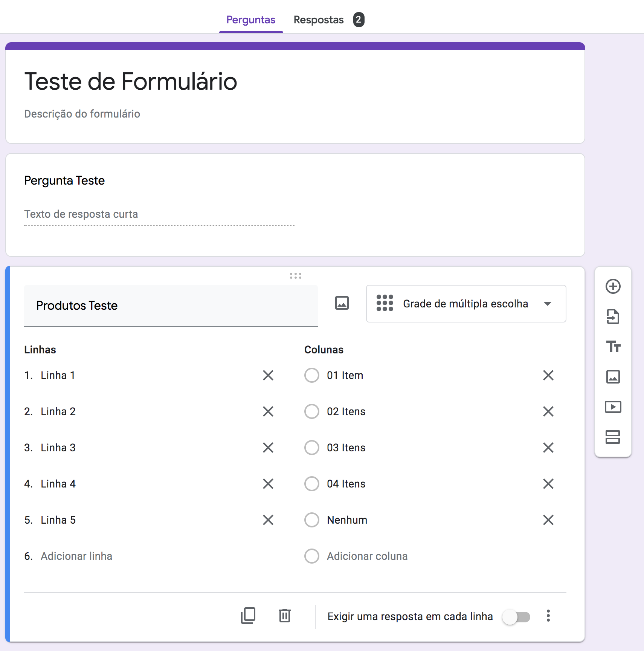Remove Linha 3 with its X button
The height and width of the screenshot is (651, 644).
(x=268, y=448)
